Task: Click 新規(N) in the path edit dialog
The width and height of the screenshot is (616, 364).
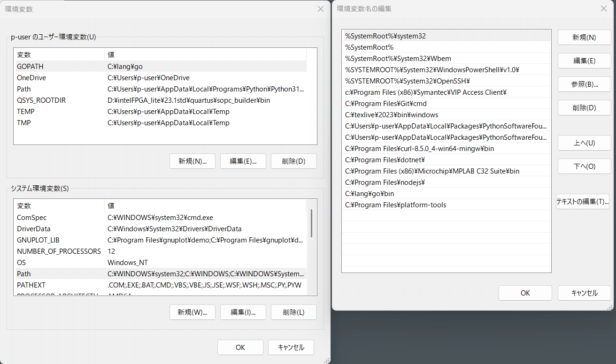Action: pyautogui.click(x=584, y=38)
